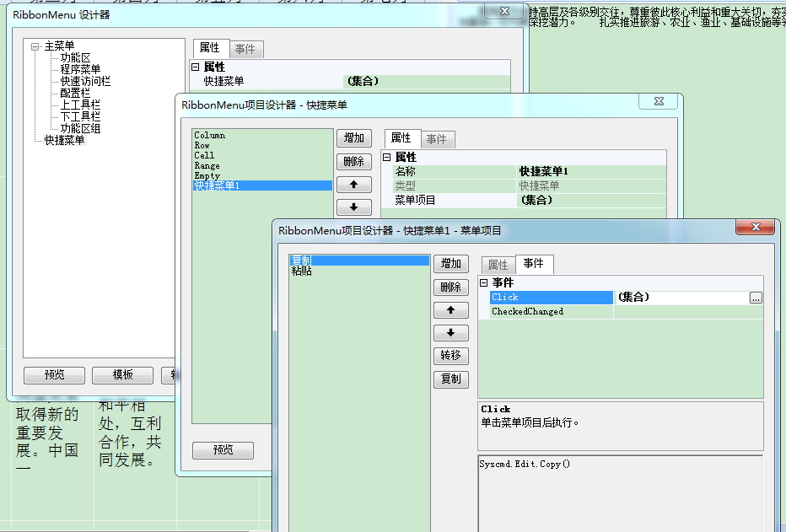Screen dimensions: 786x532
Task: Select the 类型 property row
Action: point(530,185)
